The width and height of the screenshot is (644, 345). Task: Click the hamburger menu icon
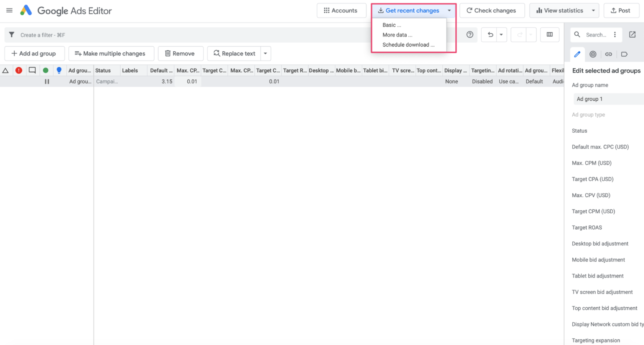9,10
